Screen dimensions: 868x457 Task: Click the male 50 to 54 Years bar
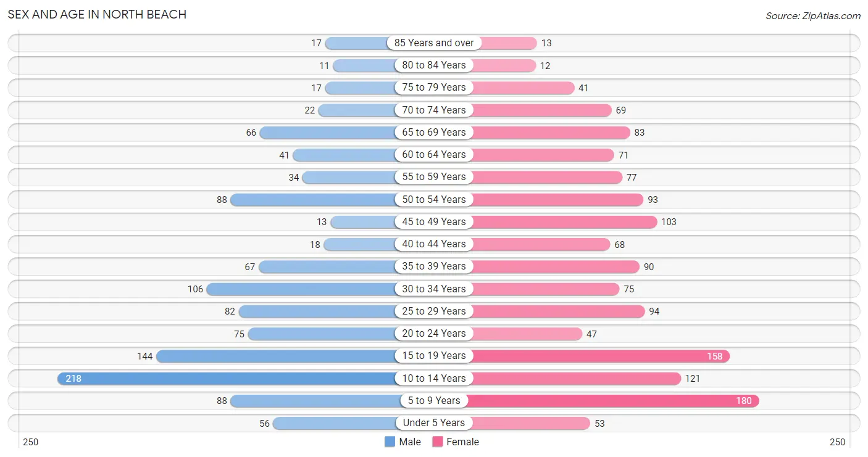[314, 199]
